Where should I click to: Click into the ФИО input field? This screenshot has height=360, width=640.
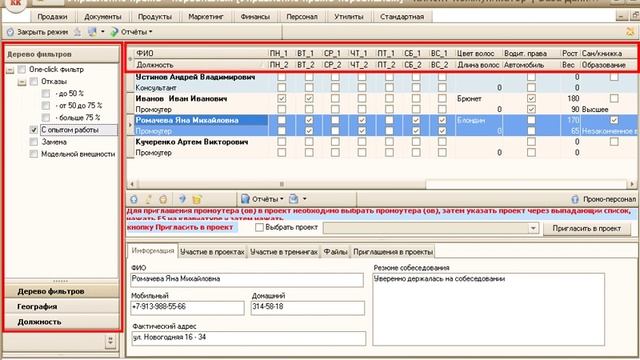pyautogui.click(x=247, y=280)
